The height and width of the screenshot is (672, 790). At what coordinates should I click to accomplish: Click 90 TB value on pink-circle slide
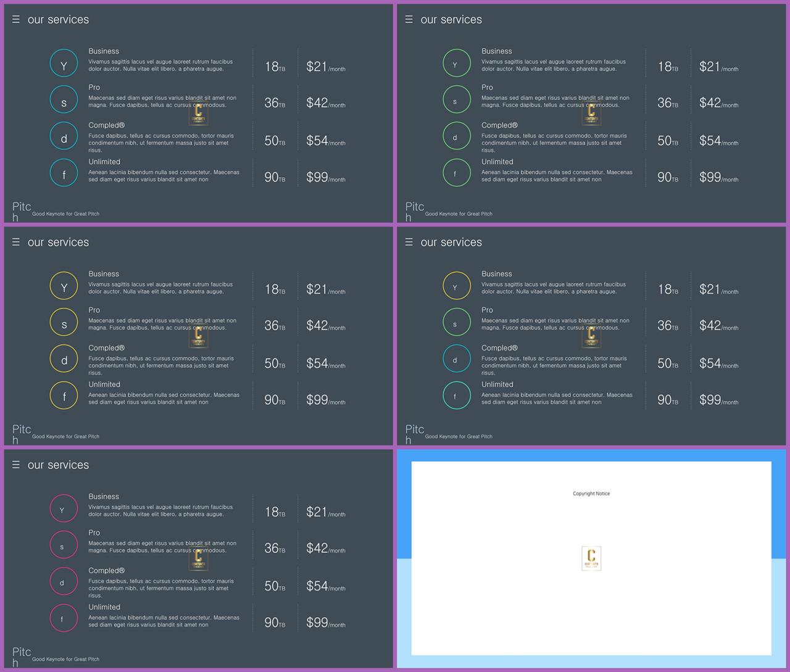point(275,623)
